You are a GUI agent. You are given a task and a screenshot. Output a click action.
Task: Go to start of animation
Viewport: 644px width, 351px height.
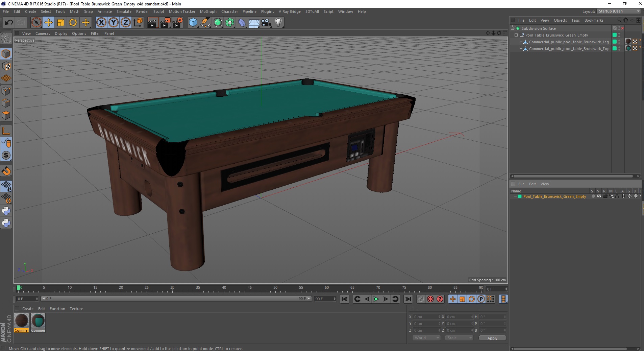coord(344,299)
